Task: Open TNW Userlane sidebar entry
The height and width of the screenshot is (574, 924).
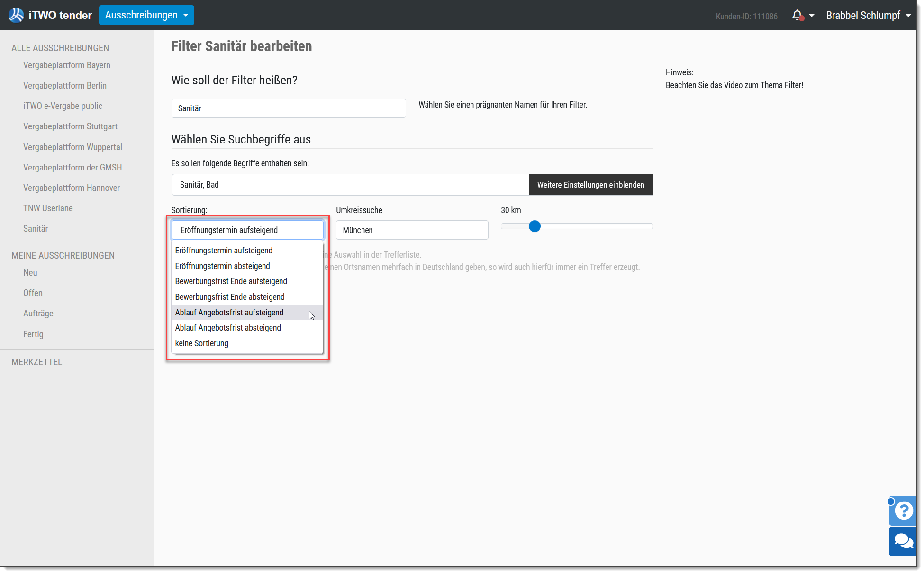Action: (48, 208)
